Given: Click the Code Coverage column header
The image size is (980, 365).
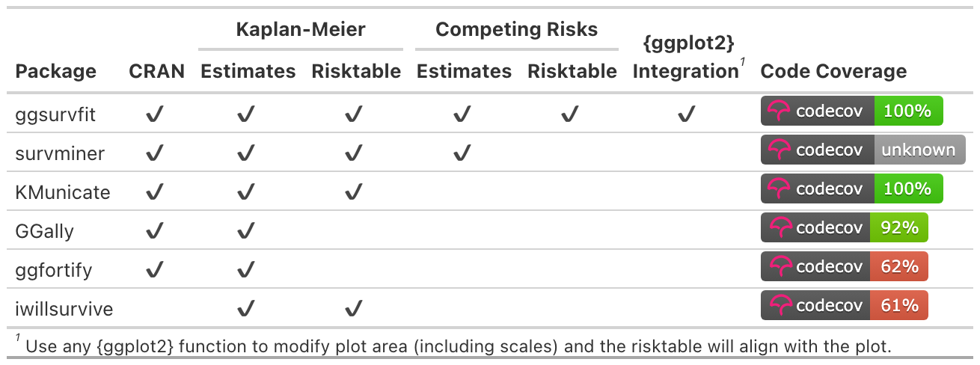Looking at the screenshot, I should tap(833, 72).
